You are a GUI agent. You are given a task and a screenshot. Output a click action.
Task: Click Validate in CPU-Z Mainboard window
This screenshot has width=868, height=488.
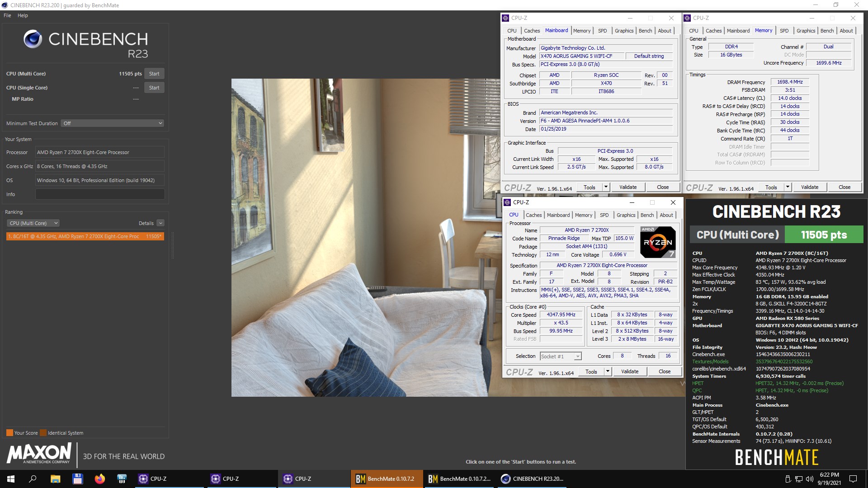627,187
